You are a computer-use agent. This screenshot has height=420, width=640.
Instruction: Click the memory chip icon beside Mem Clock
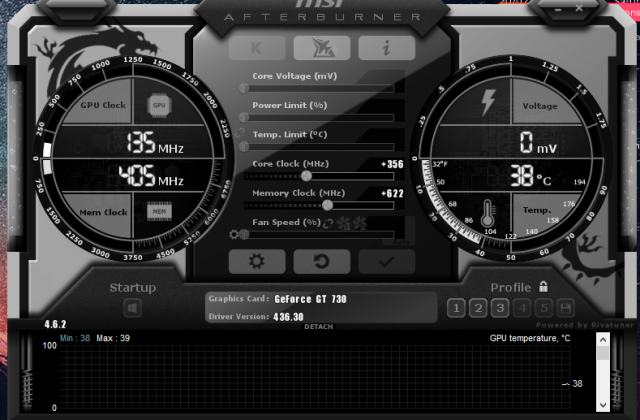coord(159,212)
